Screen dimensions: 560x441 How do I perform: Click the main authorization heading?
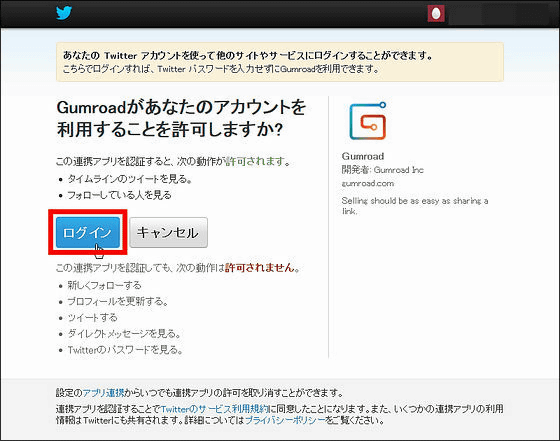pos(181,118)
